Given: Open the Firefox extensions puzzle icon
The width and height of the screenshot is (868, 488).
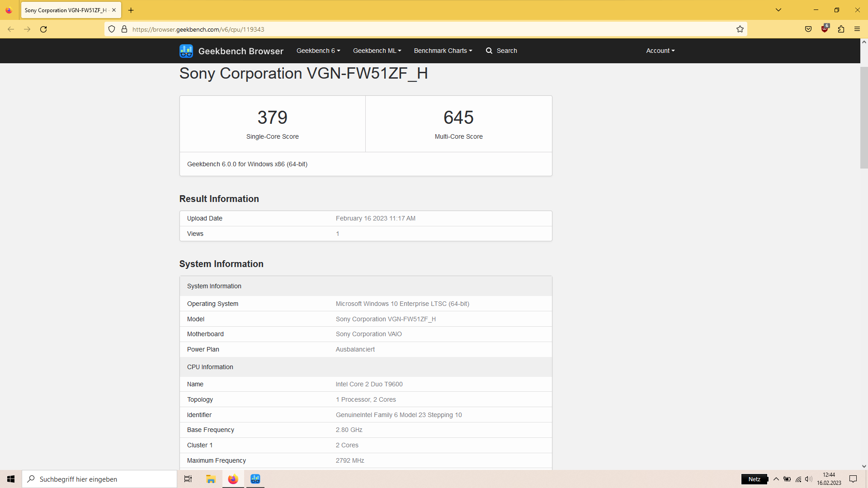Looking at the screenshot, I should tap(841, 29).
